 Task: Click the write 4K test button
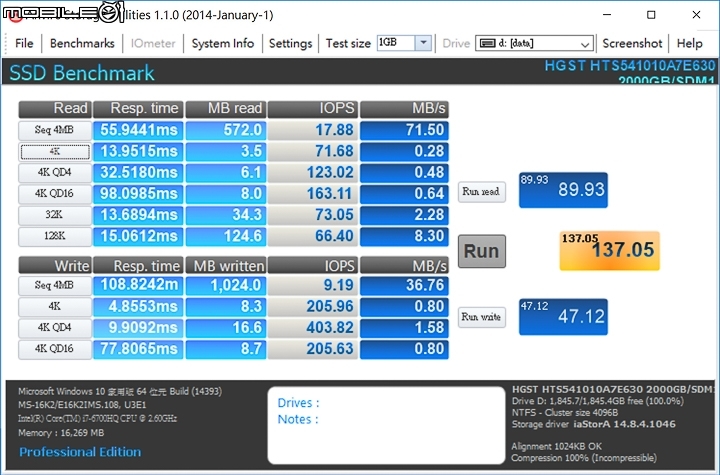tap(55, 306)
